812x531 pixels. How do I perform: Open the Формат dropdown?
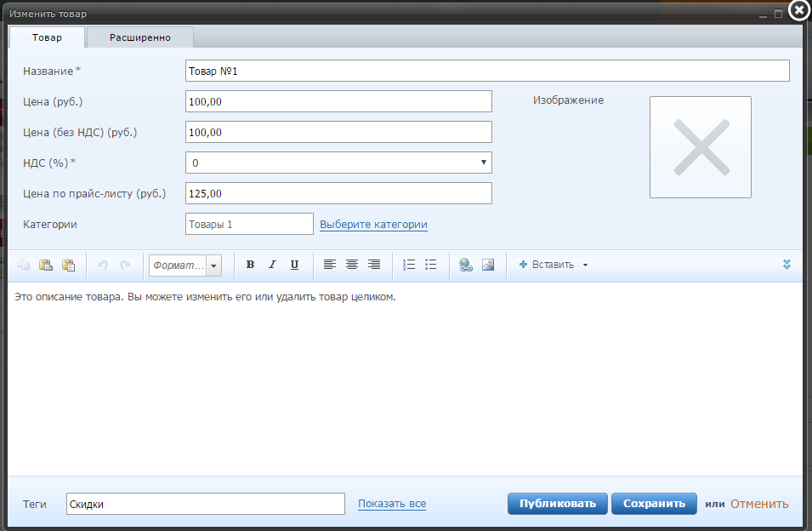pos(185,265)
